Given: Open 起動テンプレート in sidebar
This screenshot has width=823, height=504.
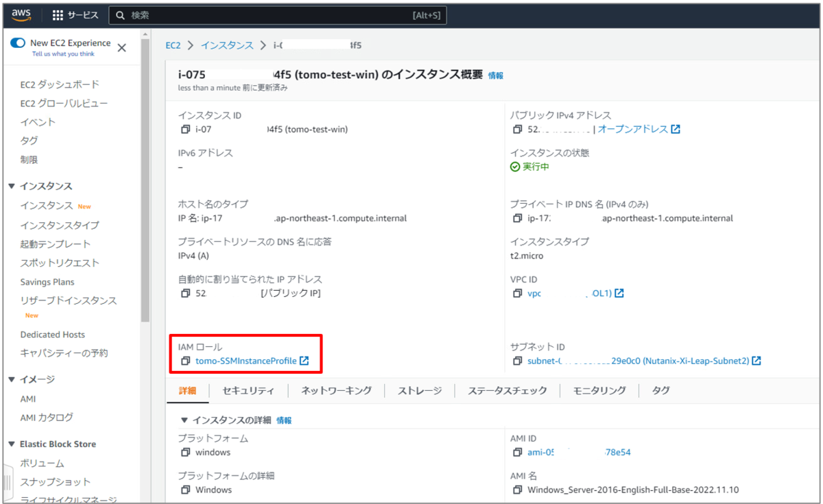Looking at the screenshot, I should [x=56, y=244].
